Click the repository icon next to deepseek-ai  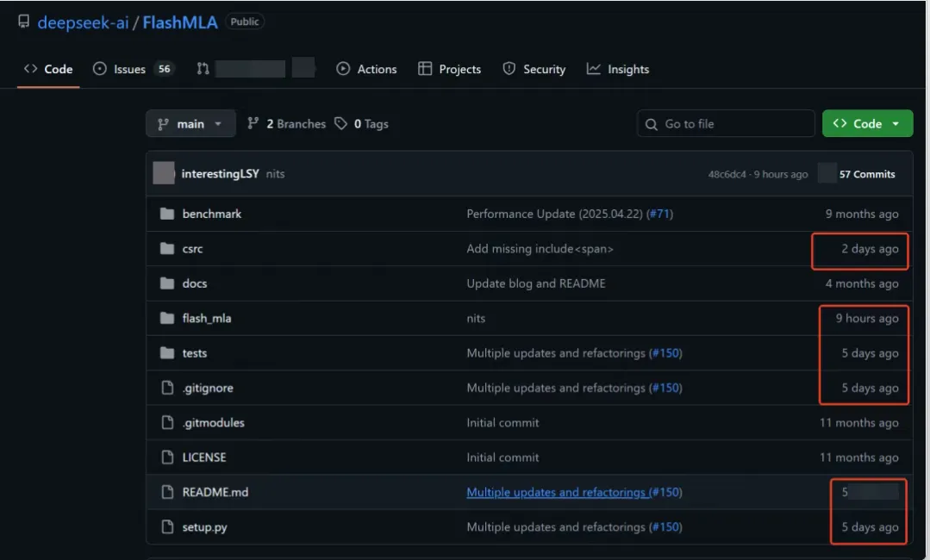pos(23,22)
